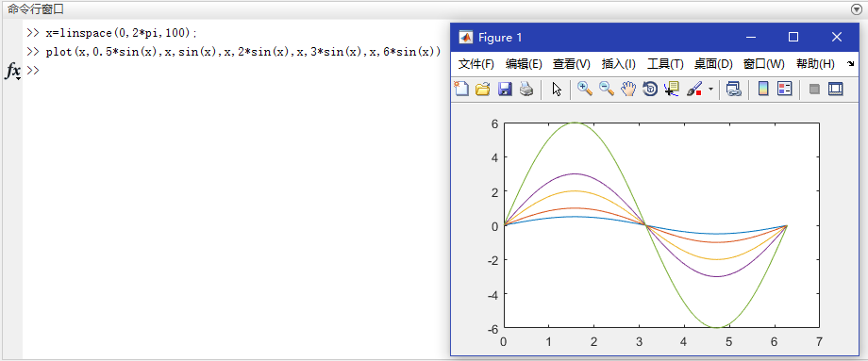868x361 pixels.
Task: Click the Hide Plot Tools icon
Action: point(814,89)
